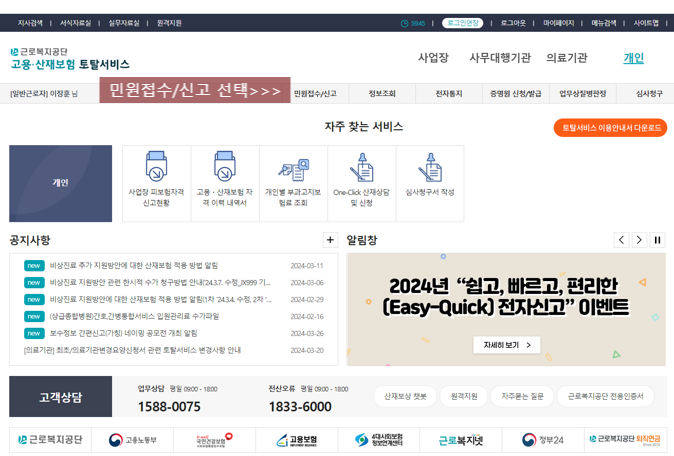Viewport: 674px width, 456px height.
Task: Click the 근로복지공단 토탈서비스 logo in the header
Action: [x=70, y=59]
